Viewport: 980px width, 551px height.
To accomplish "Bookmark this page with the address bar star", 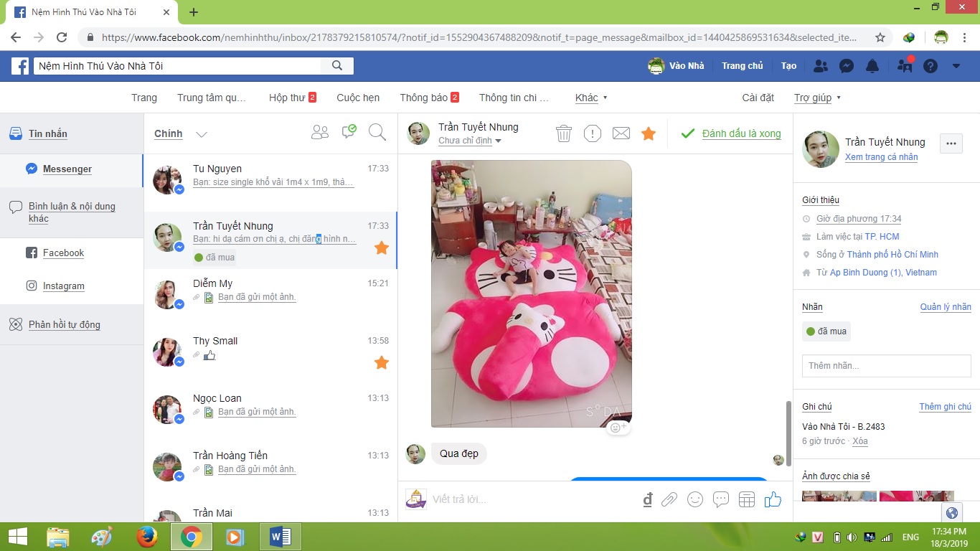I will click(880, 37).
